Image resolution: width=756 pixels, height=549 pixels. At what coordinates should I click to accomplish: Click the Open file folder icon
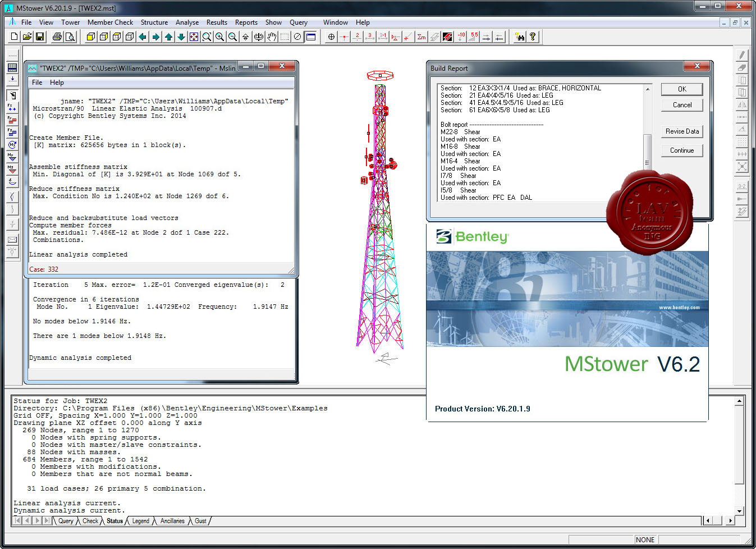pos(27,36)
